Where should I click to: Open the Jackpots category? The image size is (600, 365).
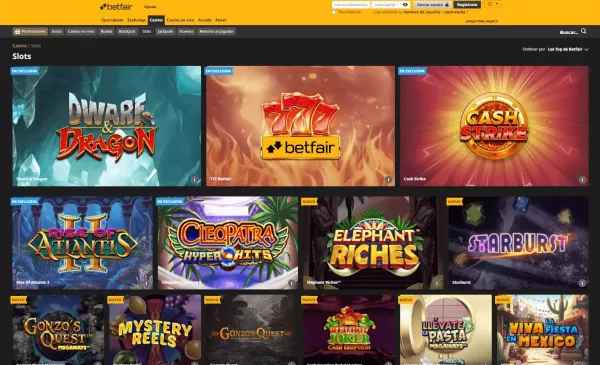165,32
